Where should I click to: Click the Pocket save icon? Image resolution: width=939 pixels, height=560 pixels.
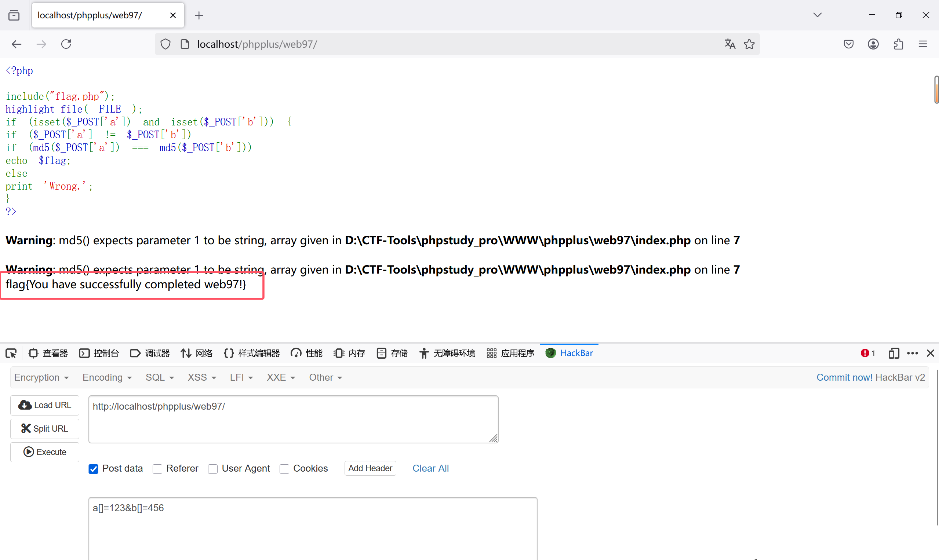pyautogui.click(x=848, y=44)
